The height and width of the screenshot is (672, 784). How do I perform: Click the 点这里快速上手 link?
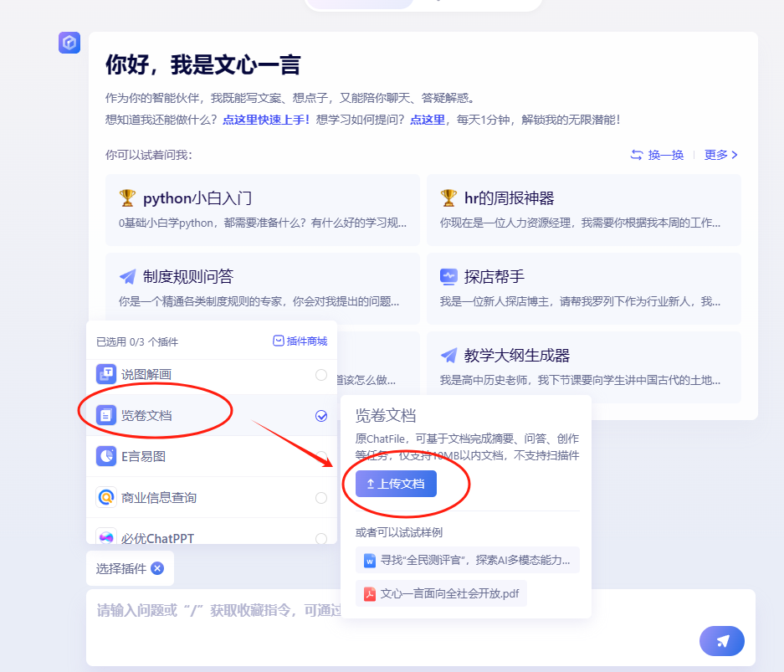[x=266, y=120]
